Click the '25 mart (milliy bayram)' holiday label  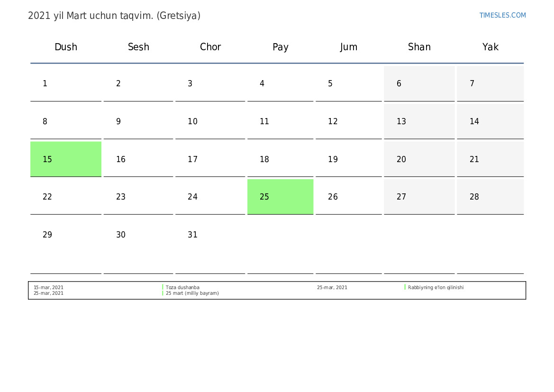(x=192, y=293)
